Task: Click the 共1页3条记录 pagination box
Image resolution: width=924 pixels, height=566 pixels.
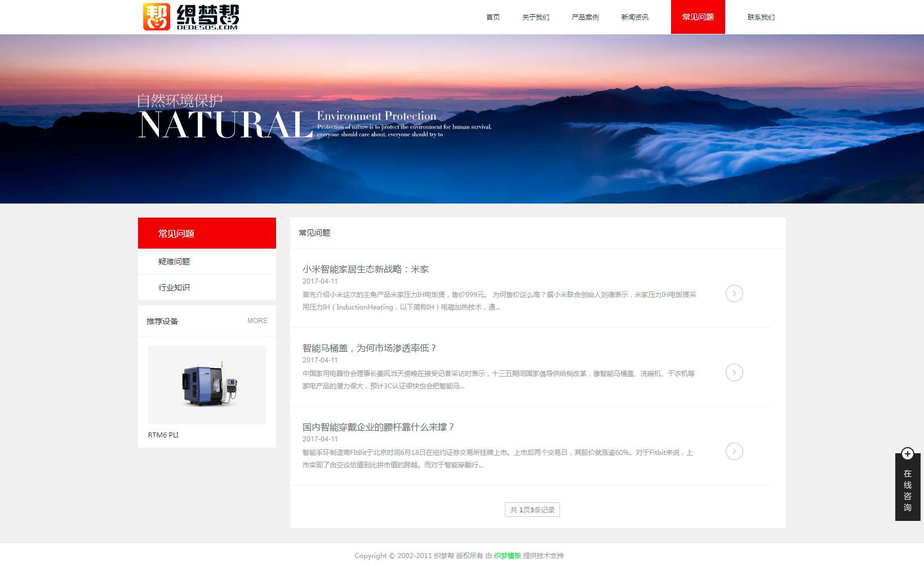Action: click(x=532, y=510)
